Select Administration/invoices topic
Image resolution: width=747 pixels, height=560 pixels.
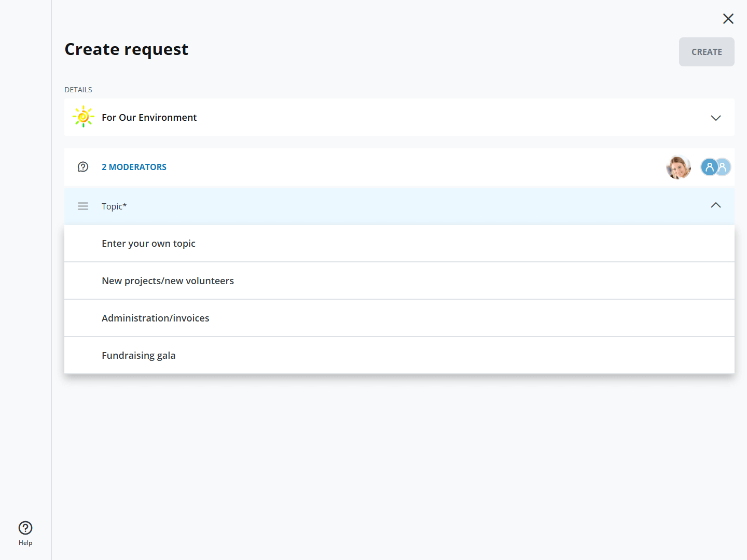pyautogui.click(x=156, y=318)
